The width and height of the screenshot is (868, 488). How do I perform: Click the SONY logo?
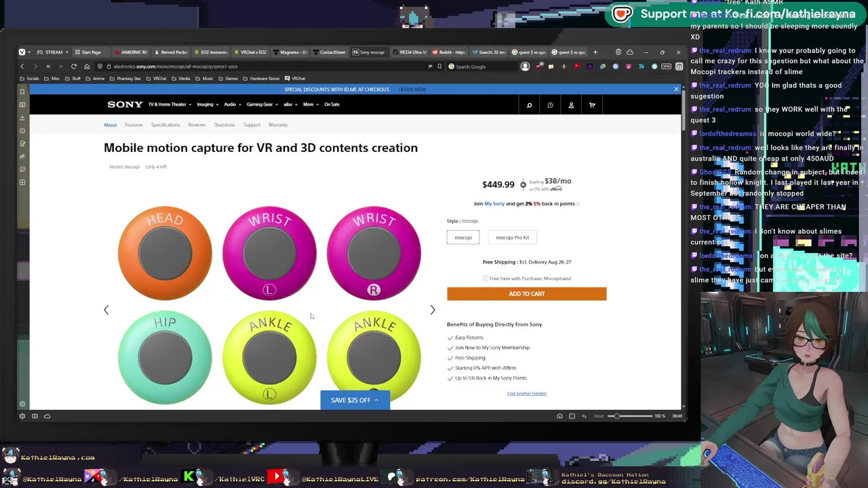(125, 104)
